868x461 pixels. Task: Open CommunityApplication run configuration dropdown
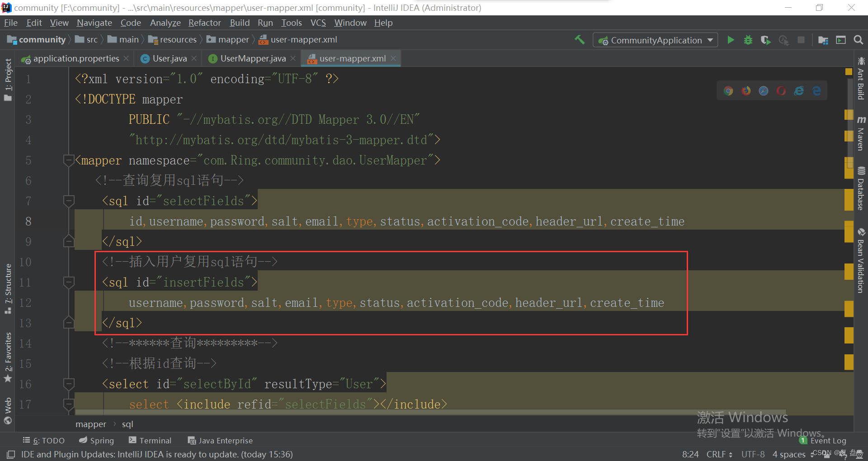click(x=655, y=40)
